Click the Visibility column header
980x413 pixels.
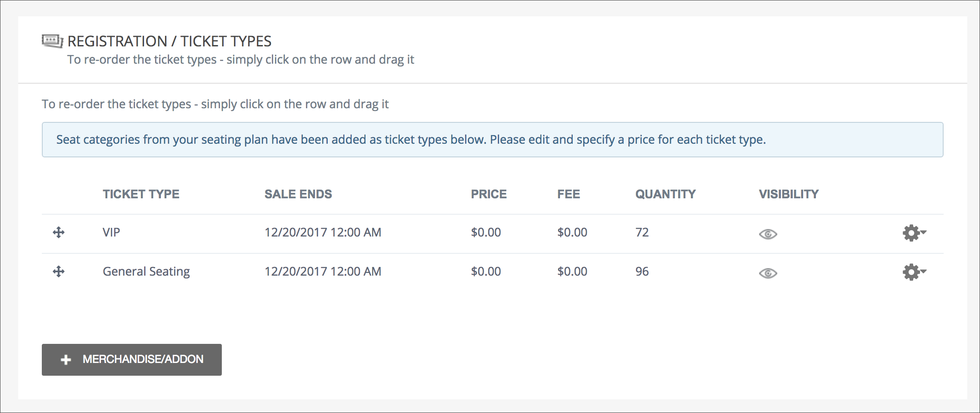(789, 194)
